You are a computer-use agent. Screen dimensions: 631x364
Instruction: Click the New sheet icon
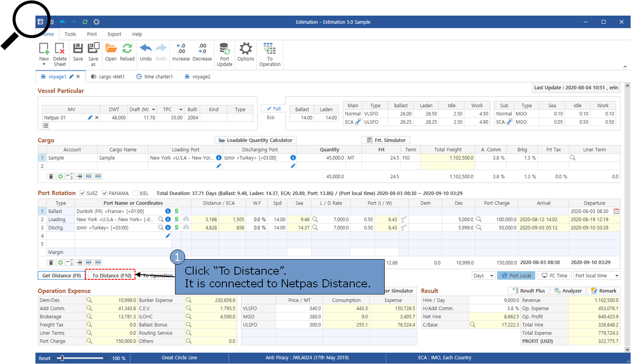[x=44, y=49]
